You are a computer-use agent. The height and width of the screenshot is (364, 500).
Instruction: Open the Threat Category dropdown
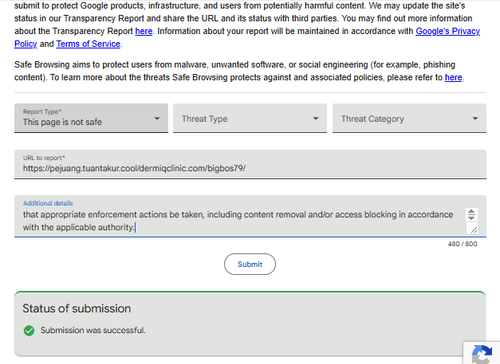pyautogui.click(x=409, y=118)
